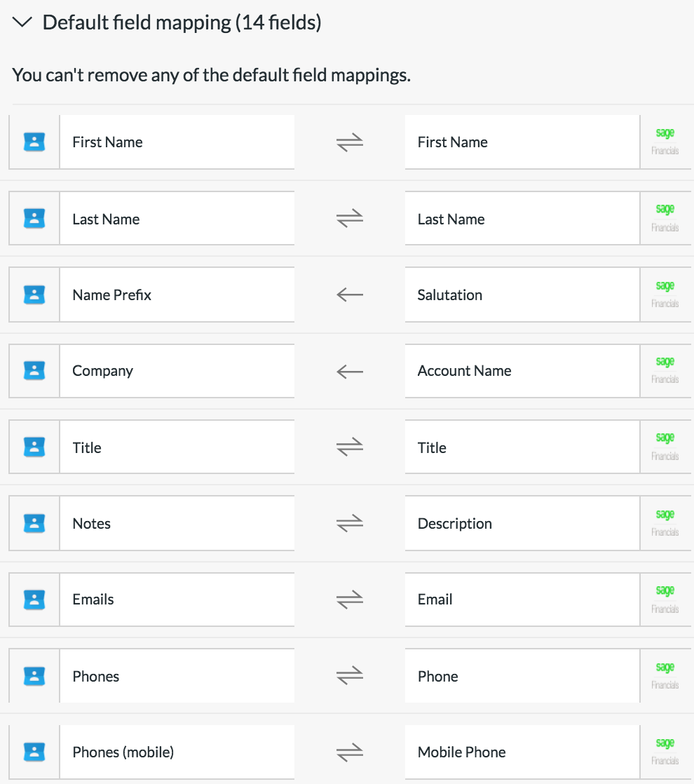Select the Description field

pyautogui.click(x=522, y=523)
